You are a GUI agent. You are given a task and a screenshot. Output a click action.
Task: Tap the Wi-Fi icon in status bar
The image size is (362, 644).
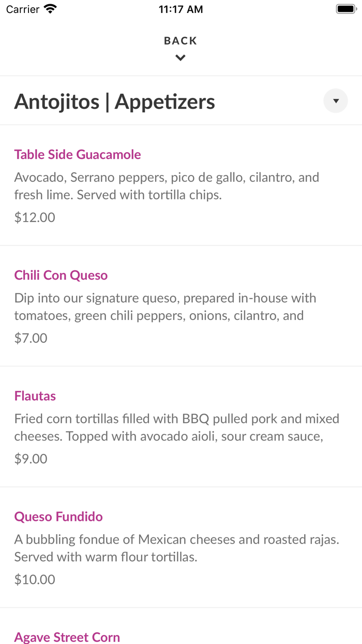49,8
